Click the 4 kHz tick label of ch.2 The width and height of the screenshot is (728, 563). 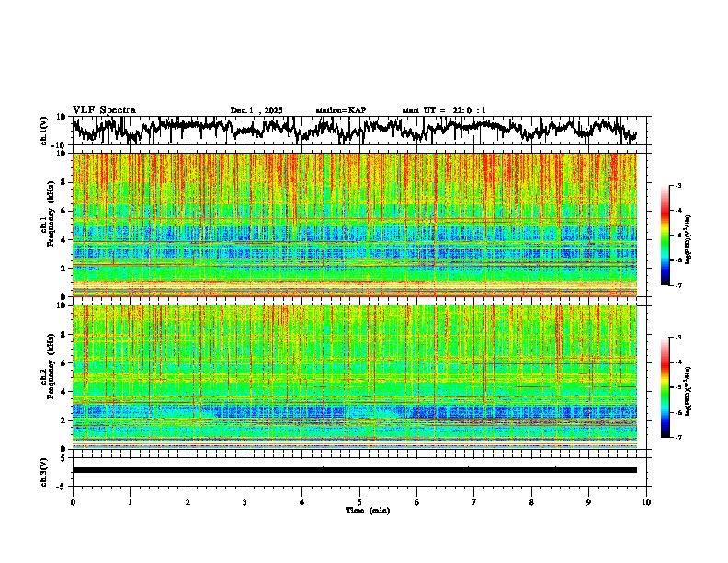click(x=63, y=392)
